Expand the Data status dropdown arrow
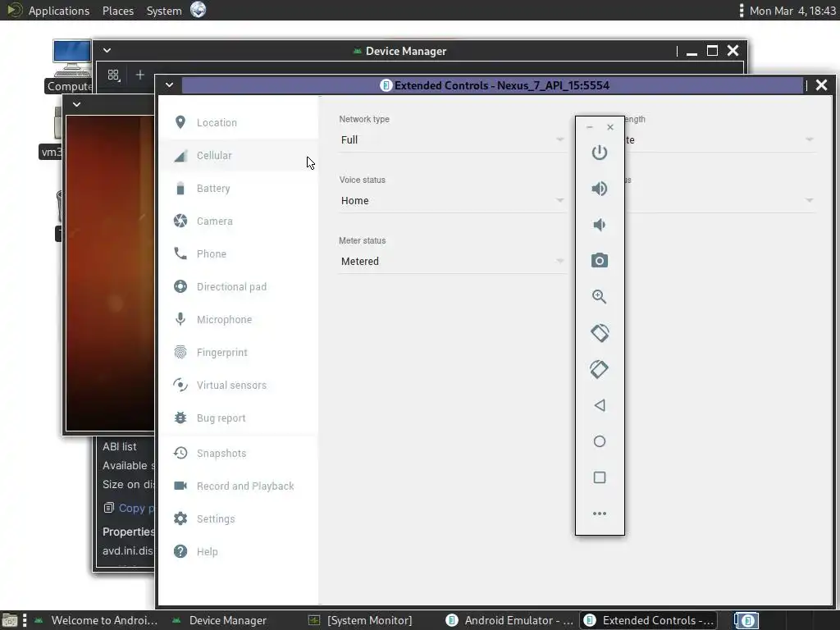 809,200
